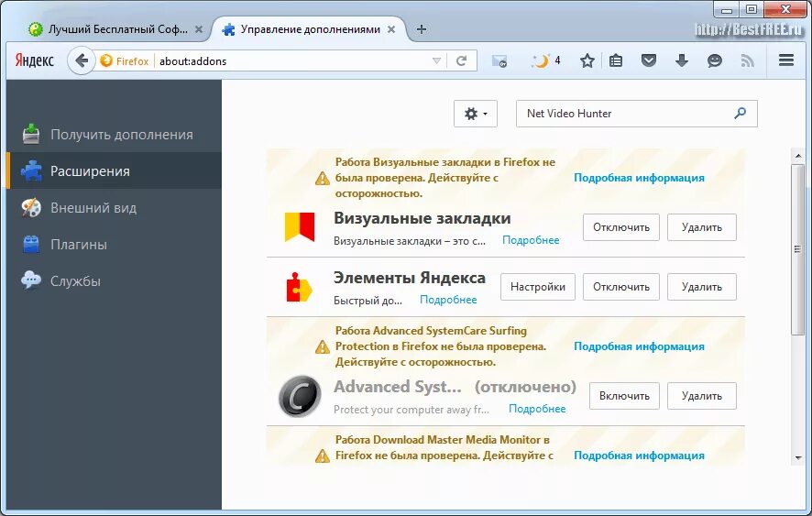The height and width of the screenshot is (516, 812).
Task: Click Отключить for Элементы Яндекса
Action: pyautogui.click(x=620, y=287)
